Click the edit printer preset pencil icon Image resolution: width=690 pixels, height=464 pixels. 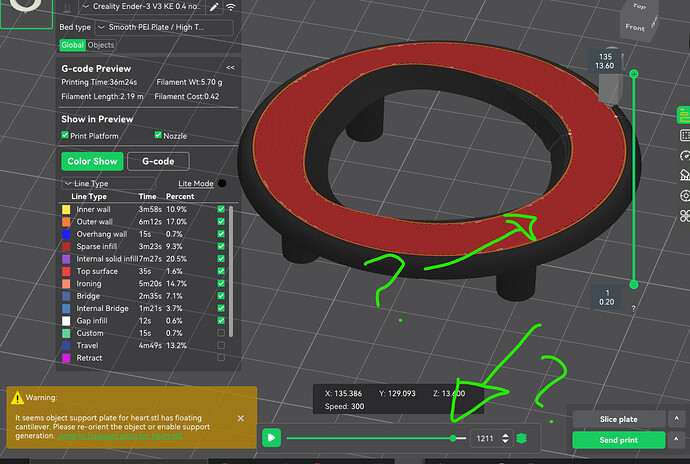point(213,6)
